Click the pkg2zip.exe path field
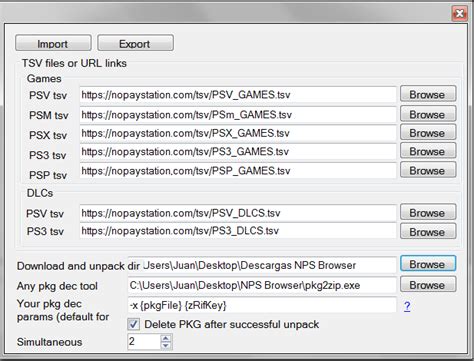This screenshot has height=361, width=474. 262,285
